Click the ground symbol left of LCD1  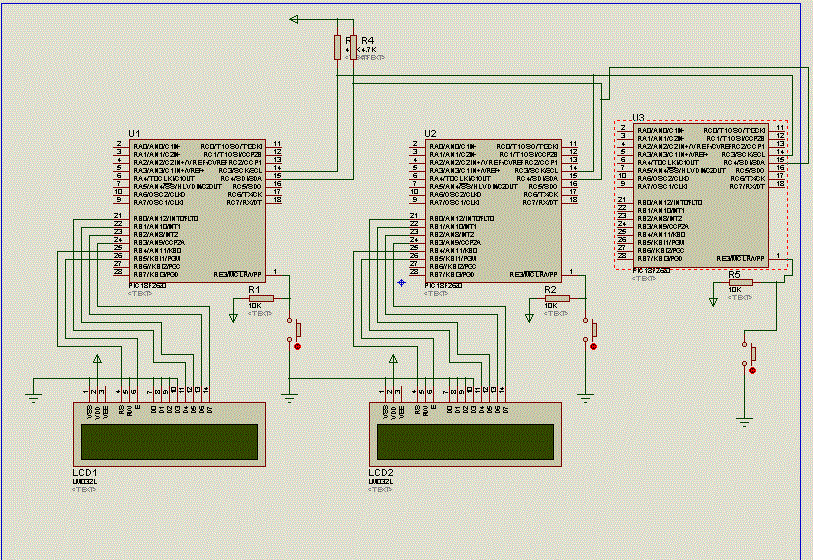33,398
